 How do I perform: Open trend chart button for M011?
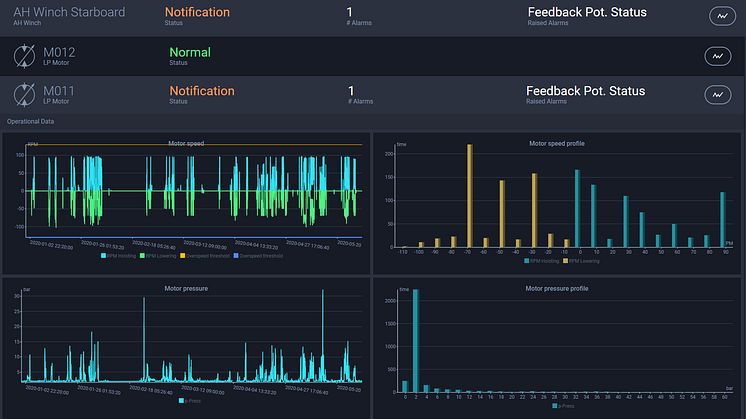(717, 95)
